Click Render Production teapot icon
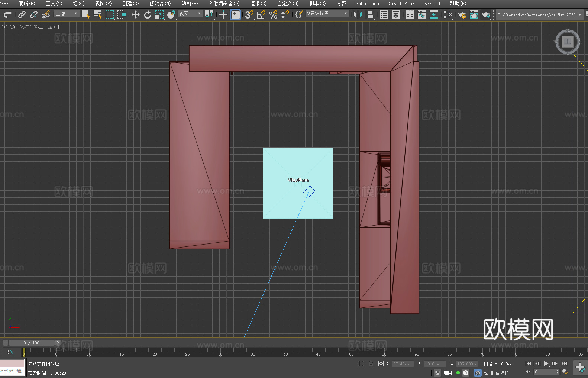 [x=486, y=14]
